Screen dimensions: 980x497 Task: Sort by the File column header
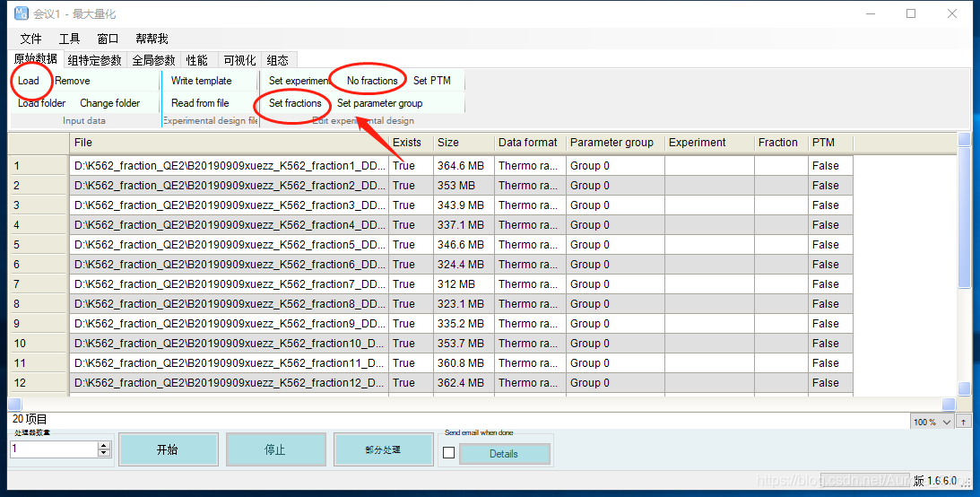[229, 143]
